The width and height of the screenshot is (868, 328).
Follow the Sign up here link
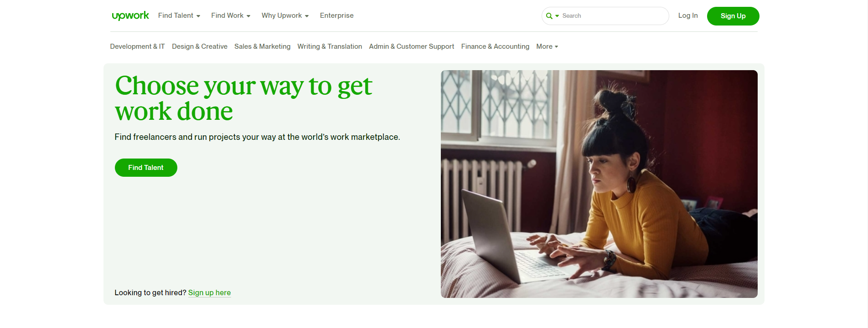coord(209,292)
